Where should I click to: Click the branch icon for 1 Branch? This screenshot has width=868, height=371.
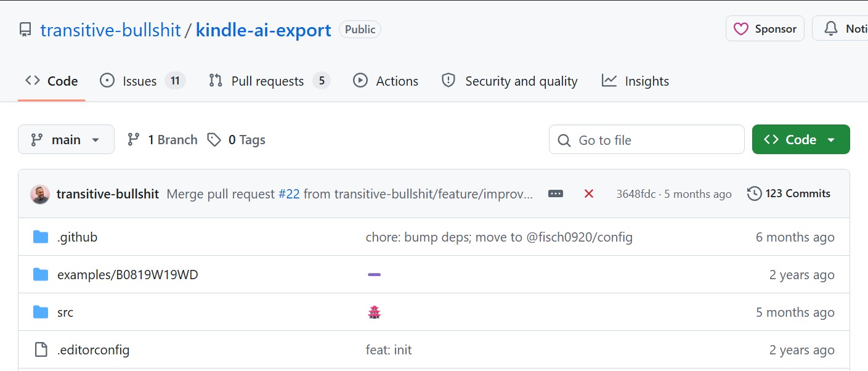click(x=134, y=140)
